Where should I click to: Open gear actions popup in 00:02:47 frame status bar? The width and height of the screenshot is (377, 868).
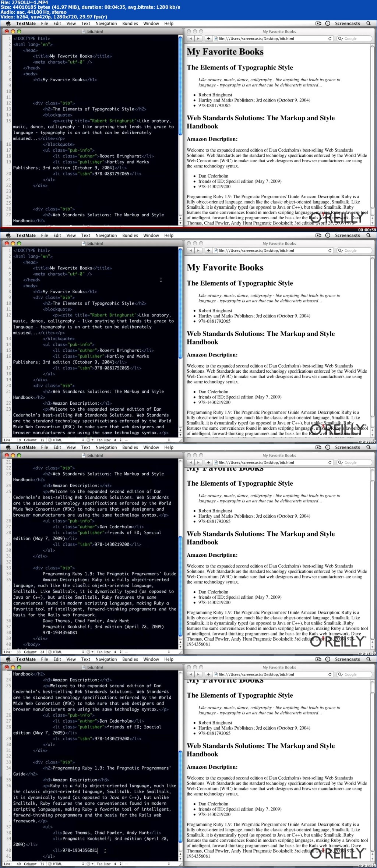(x=90, y=652)
